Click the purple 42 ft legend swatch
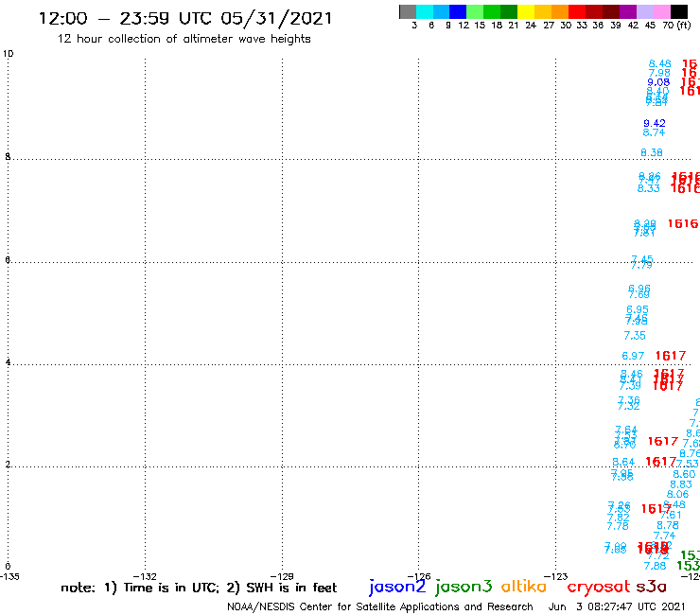Viewport: 700px width, 615px height. (x=628, y=11)
